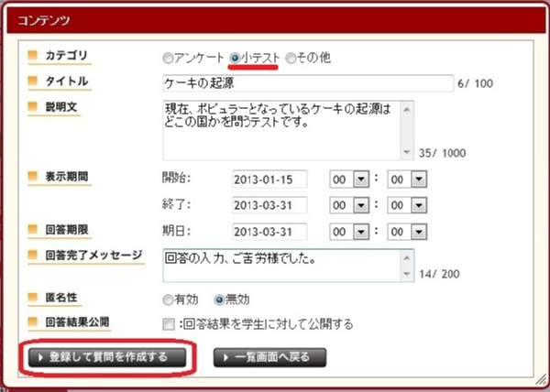Expand the 終了 hour dropdown

(x=361, y=204)
